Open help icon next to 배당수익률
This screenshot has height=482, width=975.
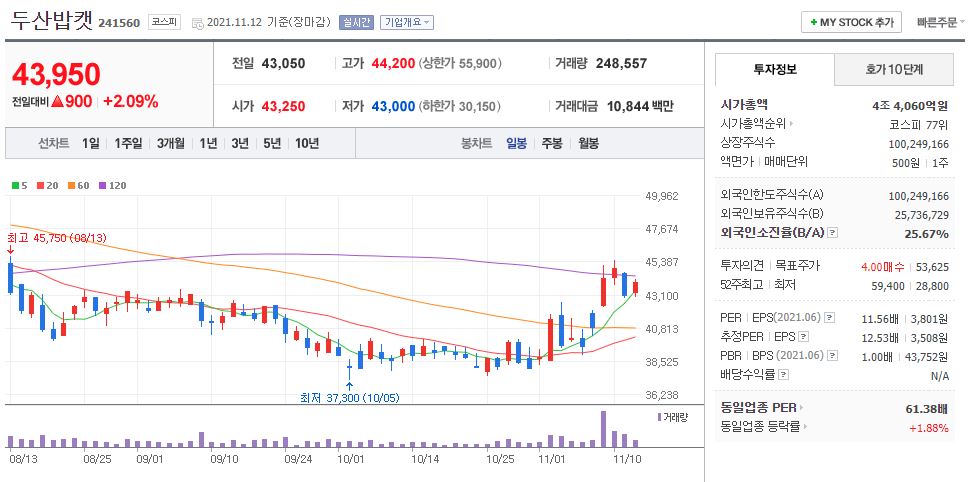pos(783,375)
